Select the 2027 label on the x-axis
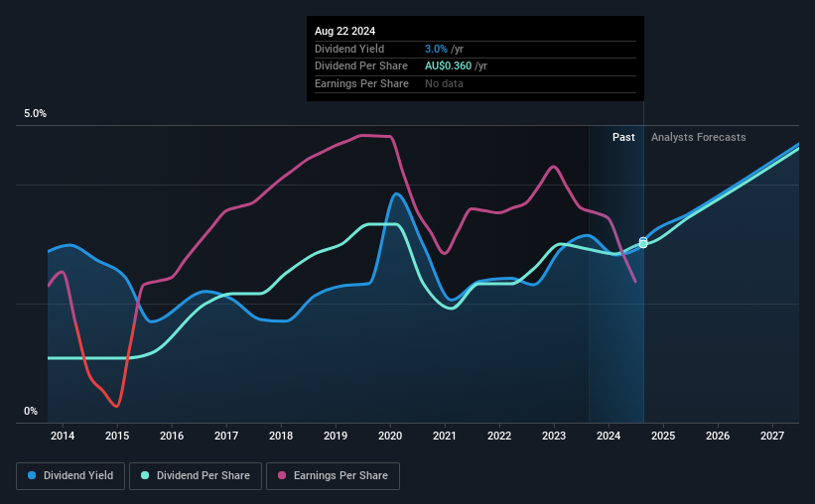The image size is (815, 504). 772,436
